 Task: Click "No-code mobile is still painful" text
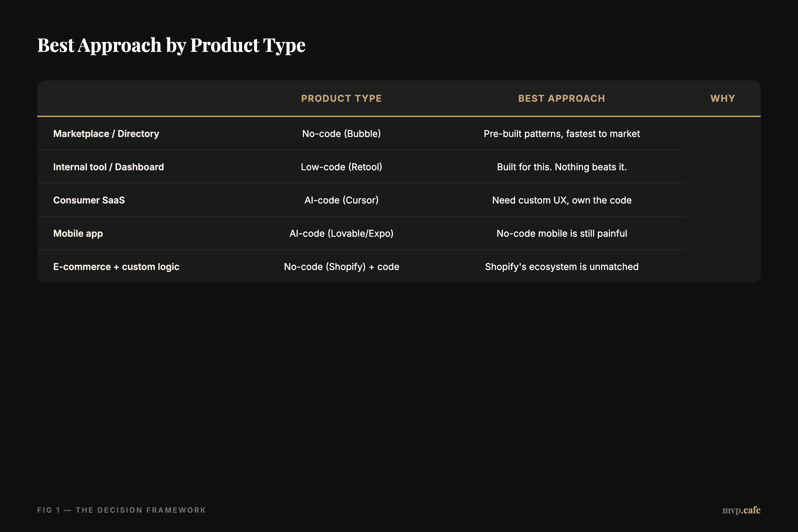[x=562, y=233]
